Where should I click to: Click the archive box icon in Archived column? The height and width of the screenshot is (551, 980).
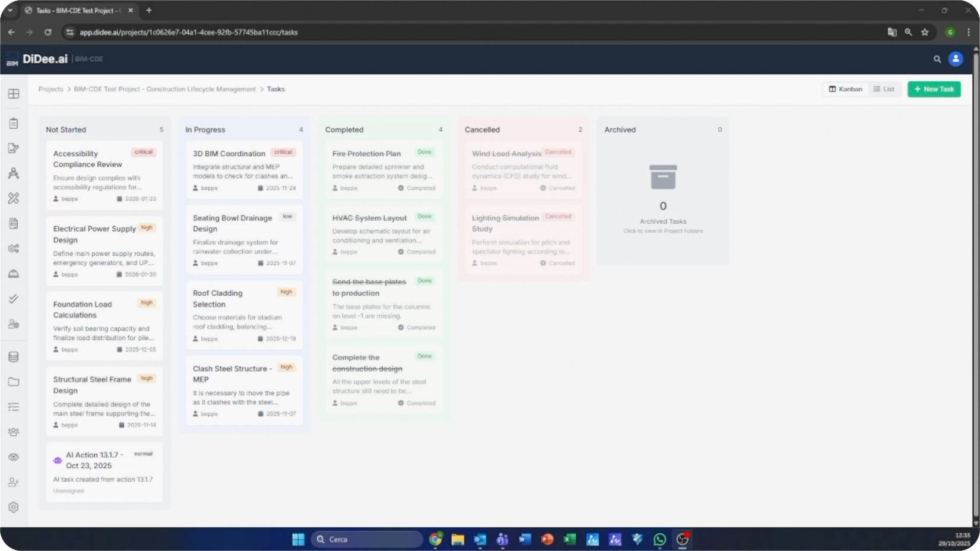click(x=662, y=177)
